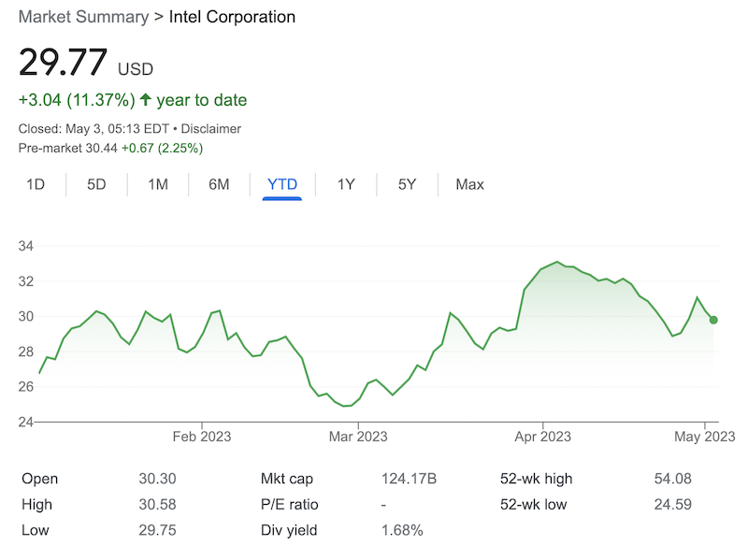Screen dimensions: 748x560
Task: Click the USD currency label
Action: [x=136, y=69]
